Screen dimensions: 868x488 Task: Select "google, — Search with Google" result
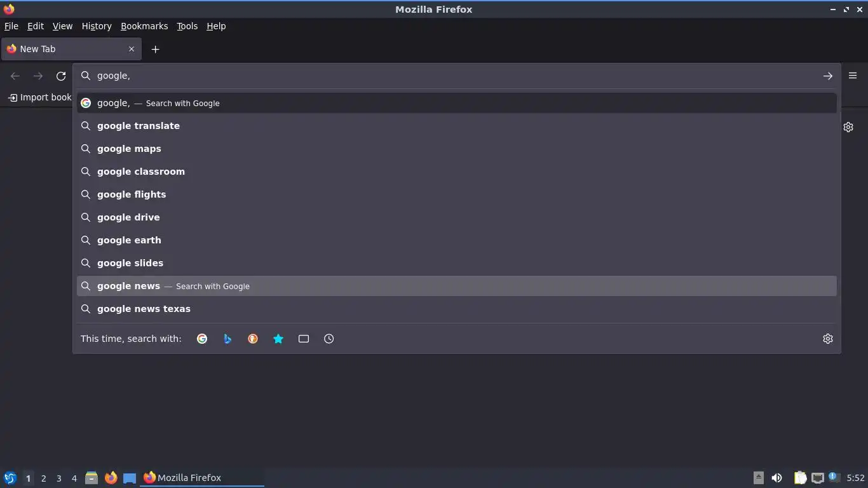(x=457, y=103)
